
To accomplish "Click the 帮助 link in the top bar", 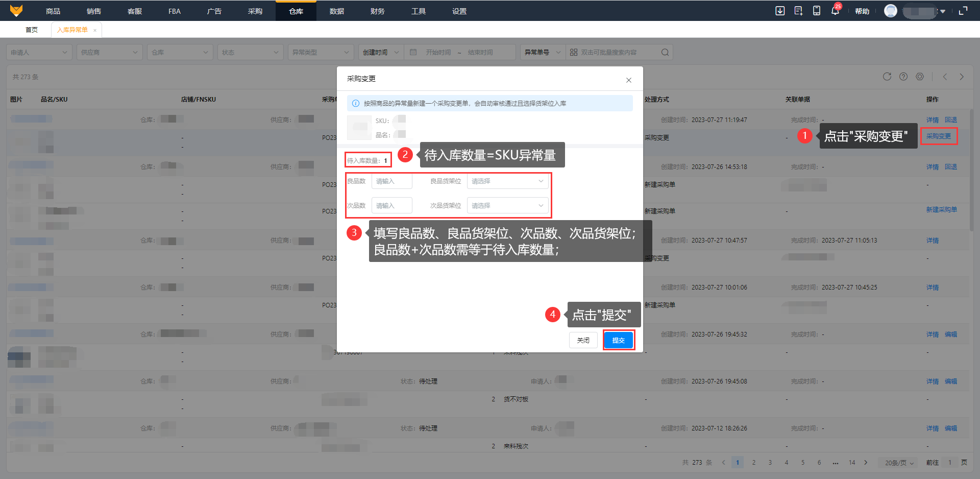I will tap(862, 11).
